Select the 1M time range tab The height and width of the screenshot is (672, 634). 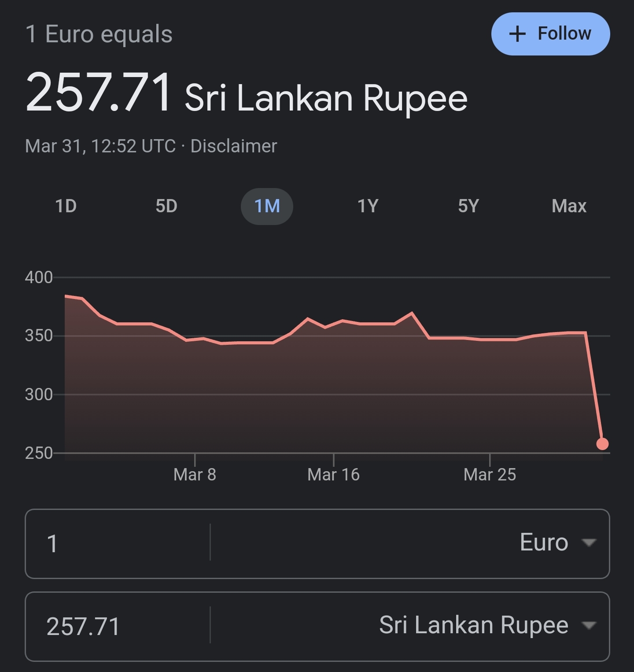coord(267,206)
